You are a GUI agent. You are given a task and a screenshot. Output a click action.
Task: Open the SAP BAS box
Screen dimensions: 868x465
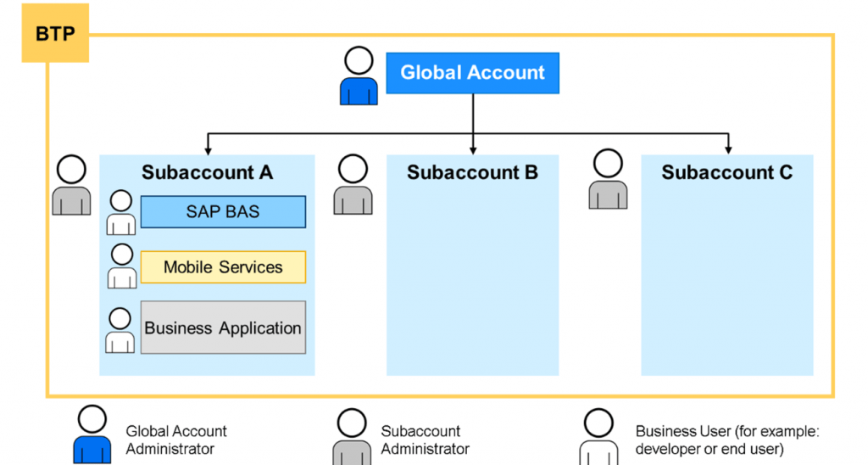223,212
